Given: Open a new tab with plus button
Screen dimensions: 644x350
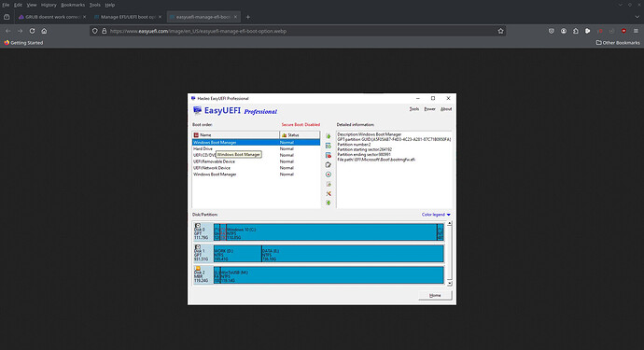Looking at the screenshot, I should point(247,17).
